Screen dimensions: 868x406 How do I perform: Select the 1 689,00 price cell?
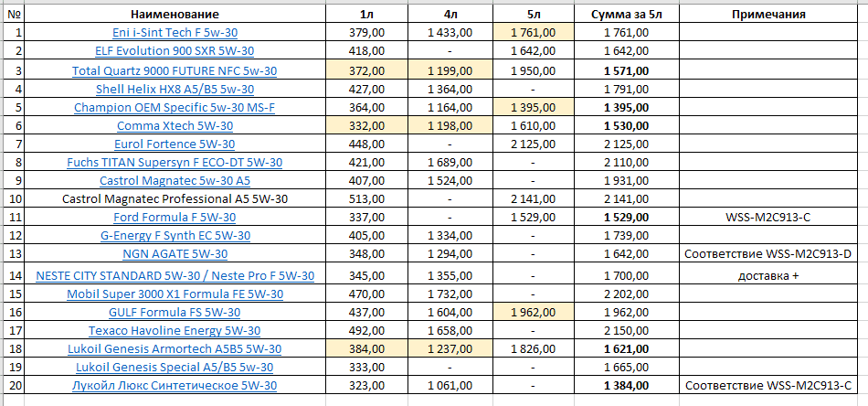point(450,163)
